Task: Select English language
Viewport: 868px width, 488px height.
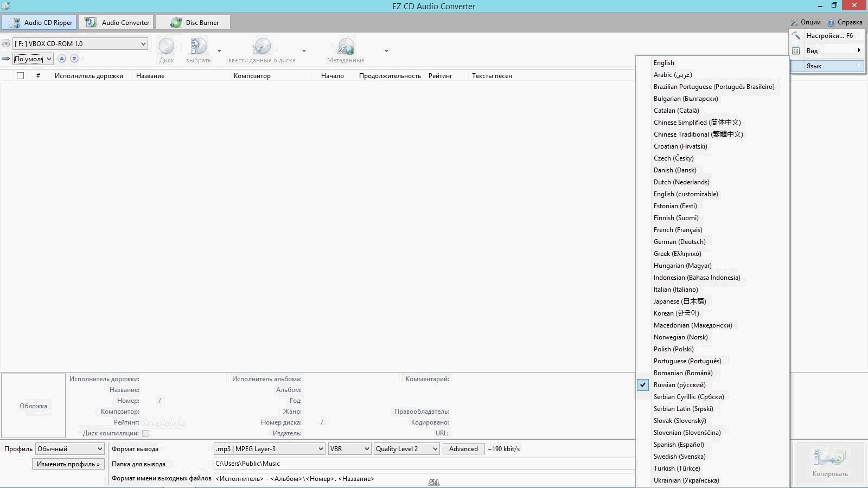Action: 712,63
